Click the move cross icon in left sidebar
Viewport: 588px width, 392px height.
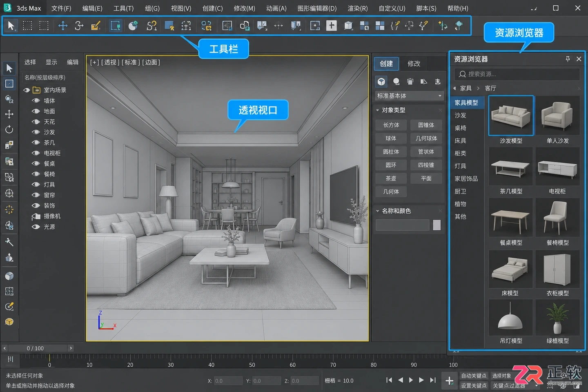click(9, 114)
